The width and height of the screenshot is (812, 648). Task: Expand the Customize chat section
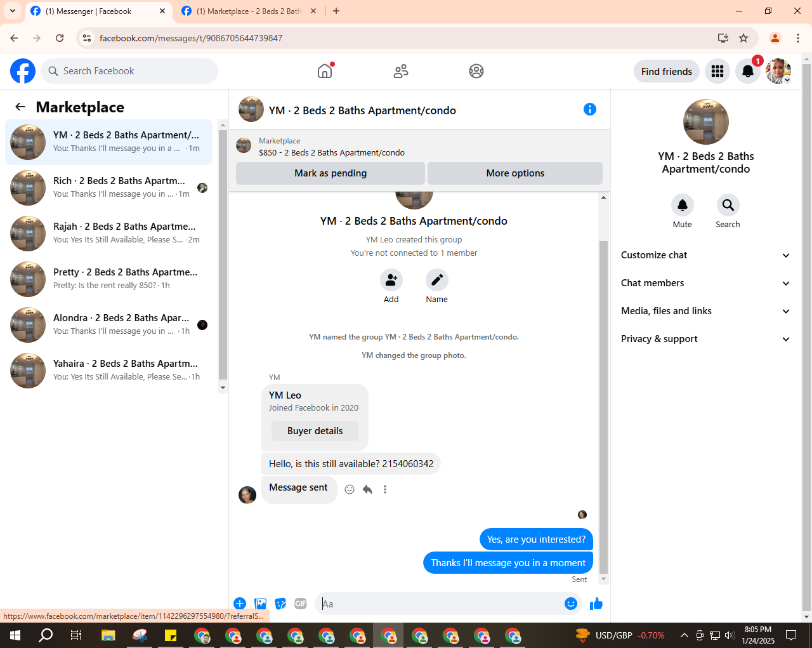pyautogui.click(x=705, y=255)
